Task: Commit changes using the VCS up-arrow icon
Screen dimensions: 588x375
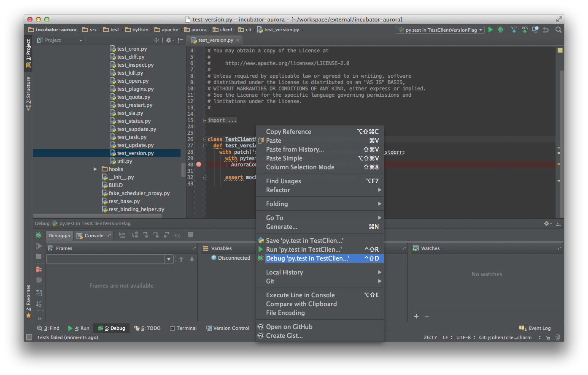Action: point(525,30)
